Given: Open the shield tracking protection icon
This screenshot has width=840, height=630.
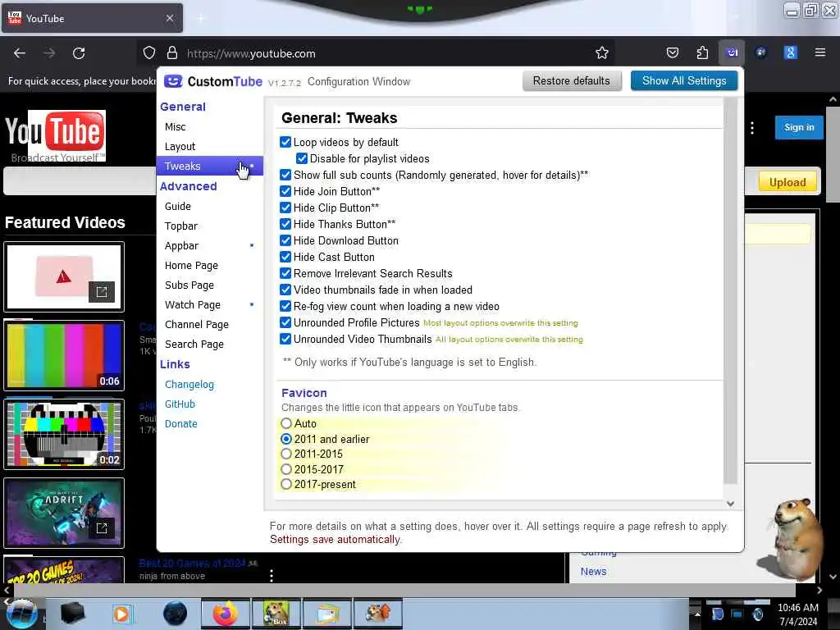Looking at the screenshot, I should 149,53.
